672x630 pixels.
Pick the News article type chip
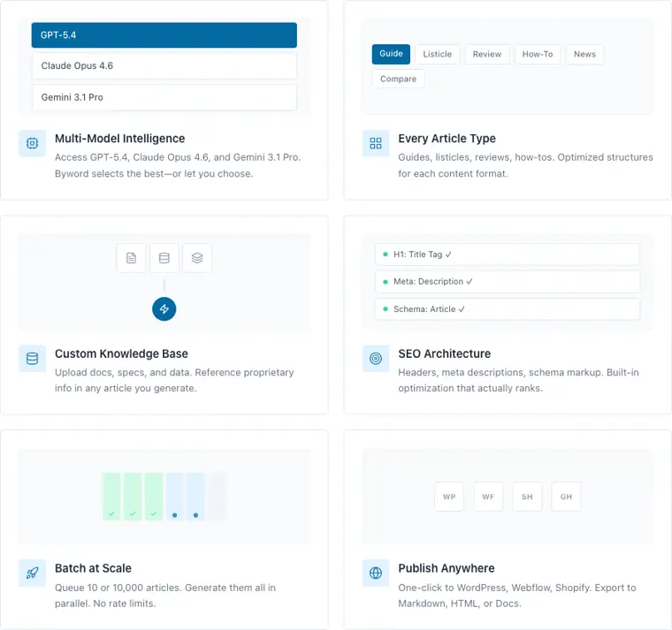click(584, 55)
